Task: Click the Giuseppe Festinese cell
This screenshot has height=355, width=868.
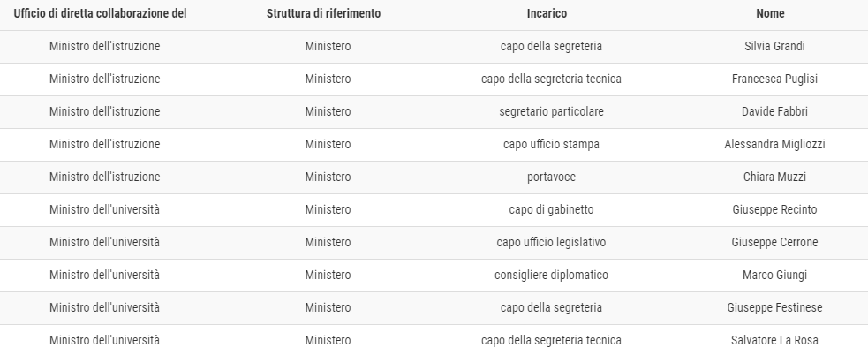Action: click(774, 307)
